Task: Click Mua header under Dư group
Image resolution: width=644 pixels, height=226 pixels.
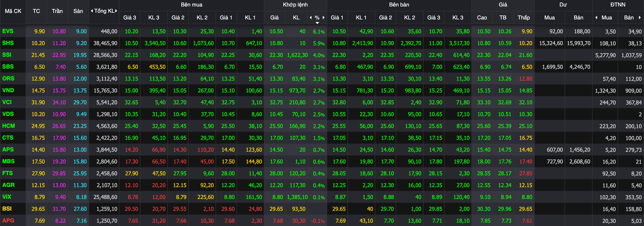Action: [549, 17]
